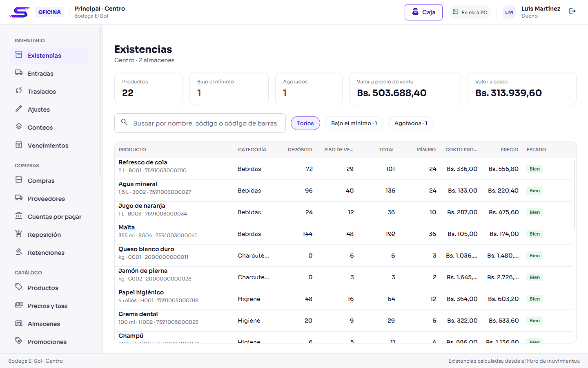Click the Malta product name
The image size is (588, 368).
click(127, 227)
